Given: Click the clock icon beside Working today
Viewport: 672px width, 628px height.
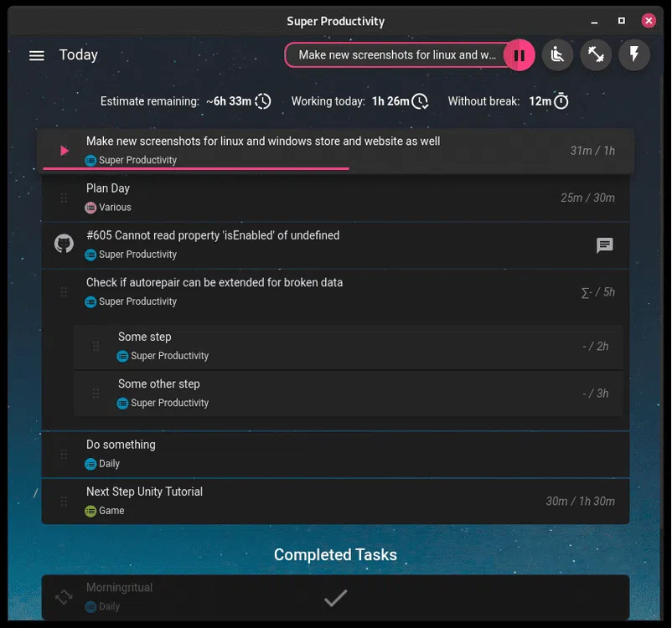Looking at the screenshot, I should pyautogui.click(x=421, y=101).
